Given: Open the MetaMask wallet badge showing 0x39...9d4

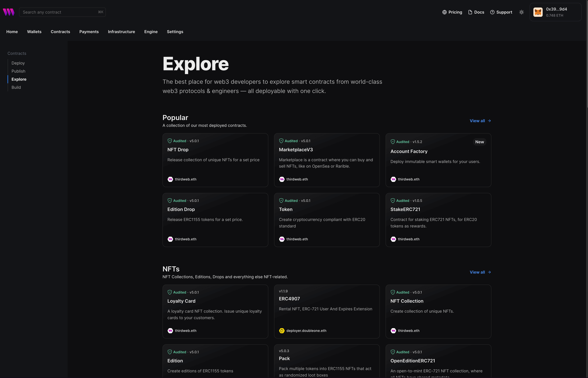Looking at the screenshot, I should (556, 12).
